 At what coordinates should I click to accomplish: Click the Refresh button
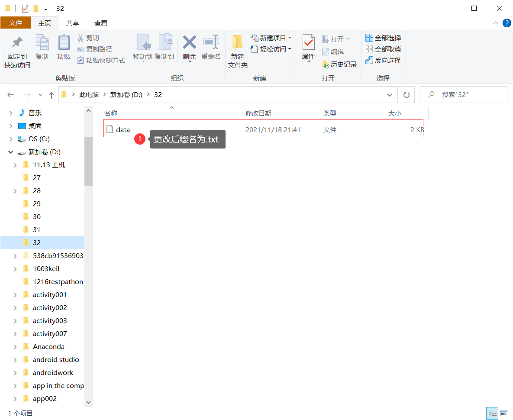point(407,95)
